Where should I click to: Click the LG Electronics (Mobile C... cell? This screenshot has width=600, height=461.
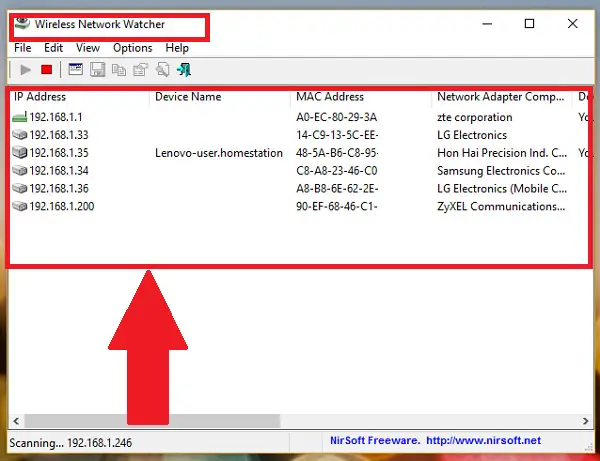tap(502, 189)
